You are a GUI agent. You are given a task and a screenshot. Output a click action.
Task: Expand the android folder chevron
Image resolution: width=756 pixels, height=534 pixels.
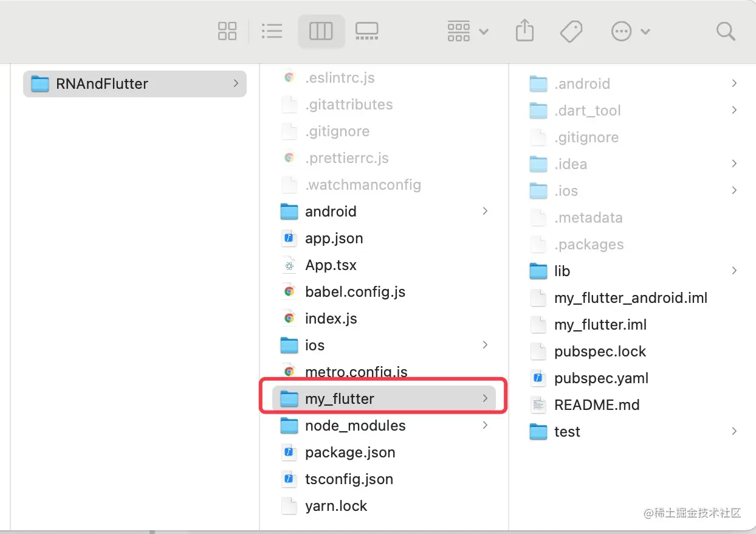click(485, 211)
